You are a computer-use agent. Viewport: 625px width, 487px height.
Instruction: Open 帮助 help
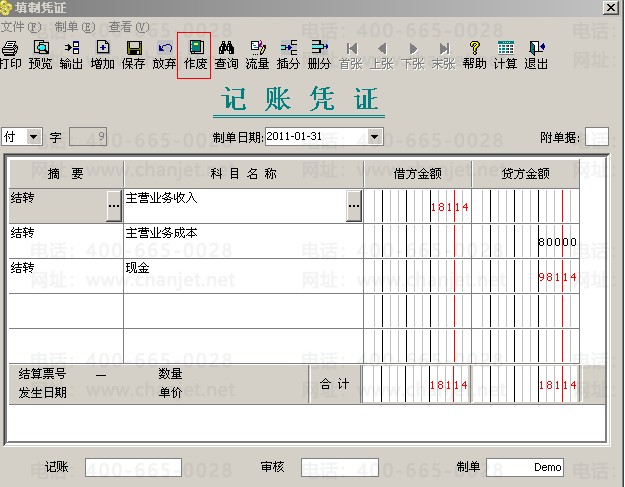474,55
